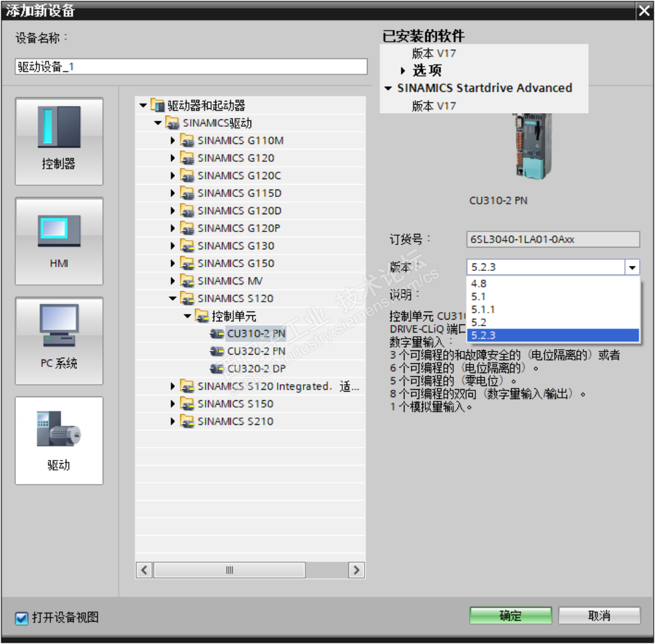
Task: Click the horizontal scrollbar thumb of device tree
Action: click(x=230, y=570)
